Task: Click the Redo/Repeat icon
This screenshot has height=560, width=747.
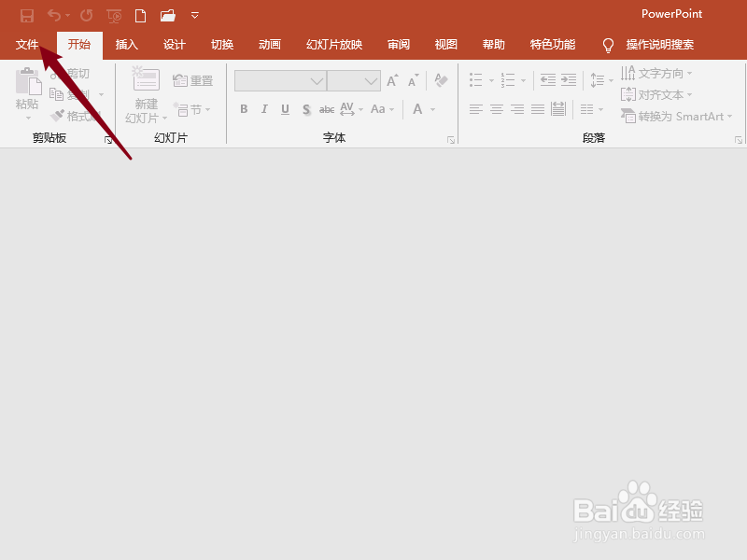Action: click(x=86, y=16)
